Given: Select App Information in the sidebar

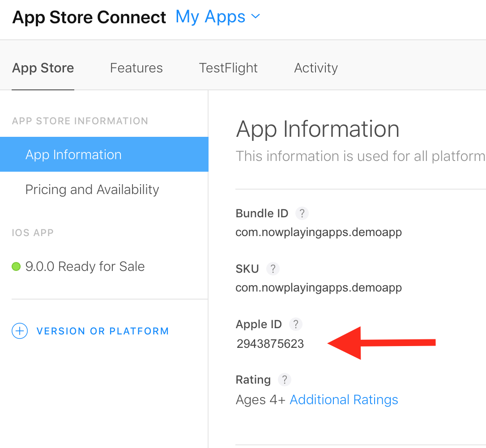Looking at the screenshot, I should point(73,155).
